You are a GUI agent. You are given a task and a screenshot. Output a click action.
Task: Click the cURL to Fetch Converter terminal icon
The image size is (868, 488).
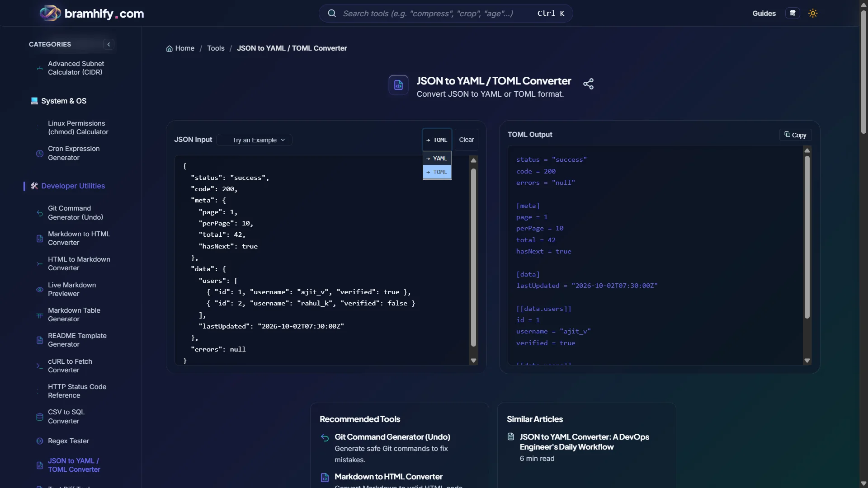(40, 366)
